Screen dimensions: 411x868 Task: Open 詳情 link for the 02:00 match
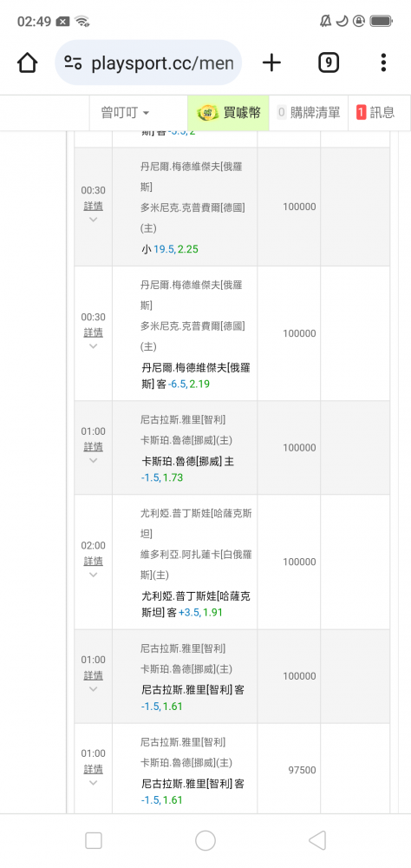click(93, 561)
